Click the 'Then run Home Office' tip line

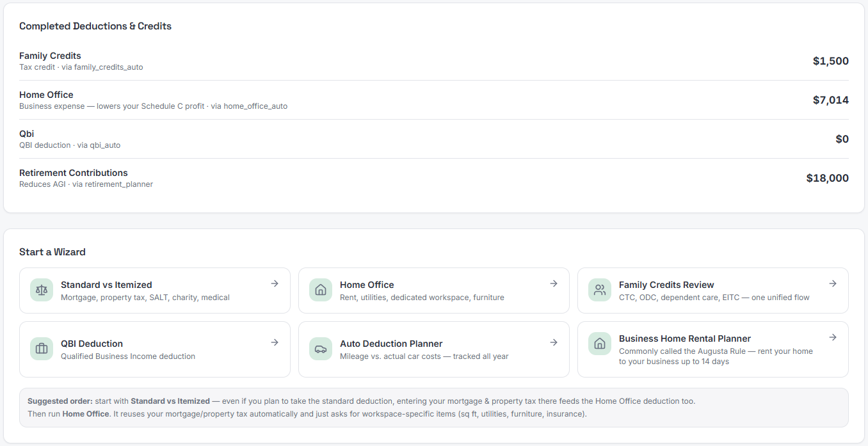coord(307,414)
